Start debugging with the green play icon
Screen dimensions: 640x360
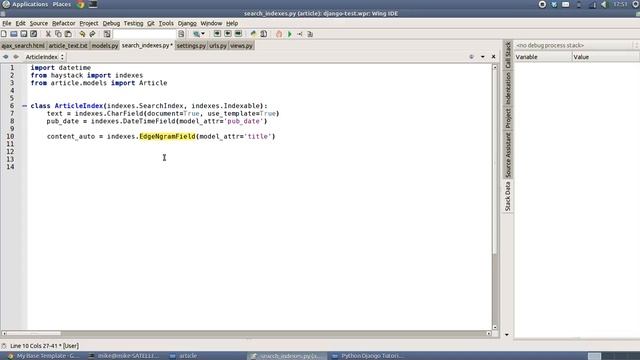[x=289, y=34]
